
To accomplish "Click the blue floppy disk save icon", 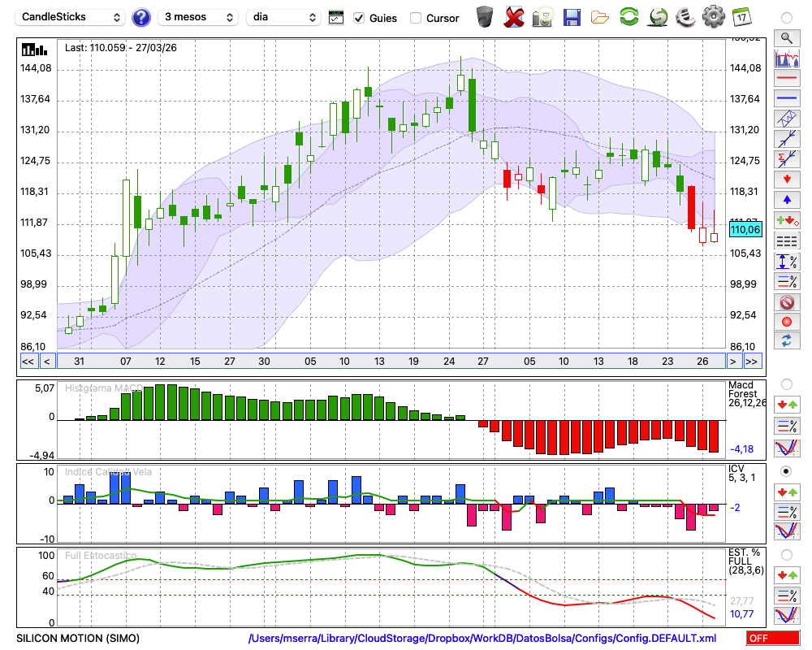I will click(x=572, y=16).
